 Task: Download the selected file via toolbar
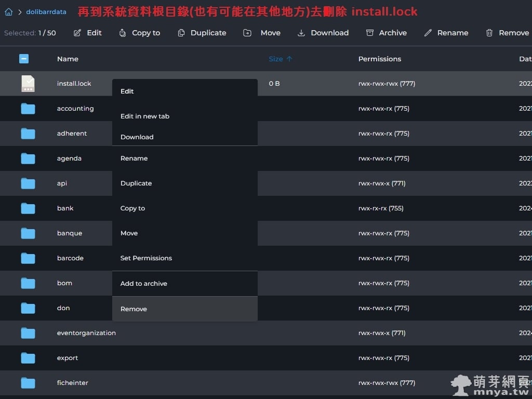pyautogui.click(x=323, y=33)
